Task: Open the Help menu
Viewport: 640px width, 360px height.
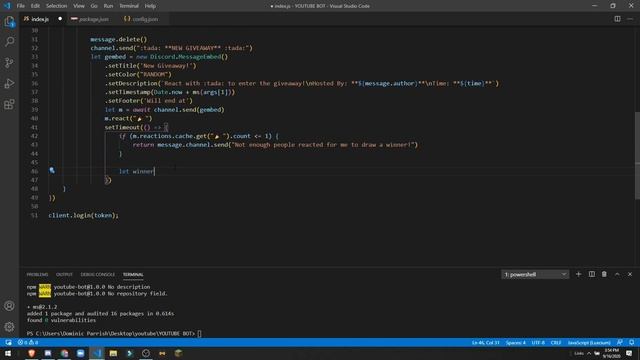Action: tap(150, 6)
